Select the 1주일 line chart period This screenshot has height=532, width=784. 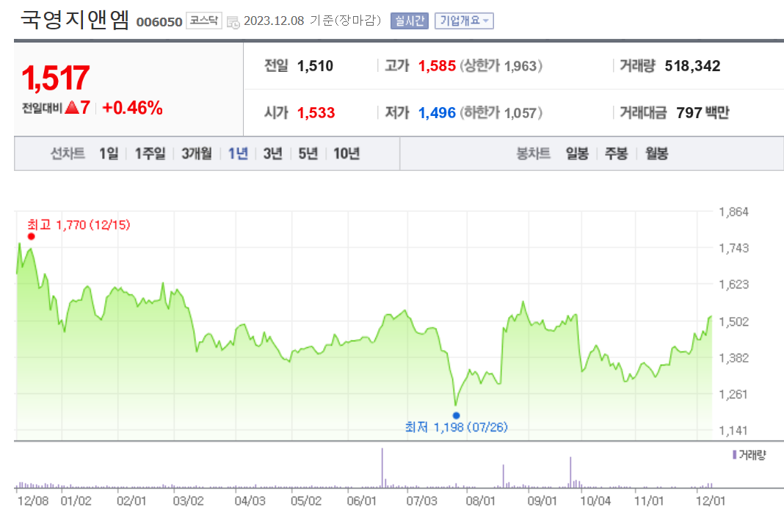pos(150,153)
